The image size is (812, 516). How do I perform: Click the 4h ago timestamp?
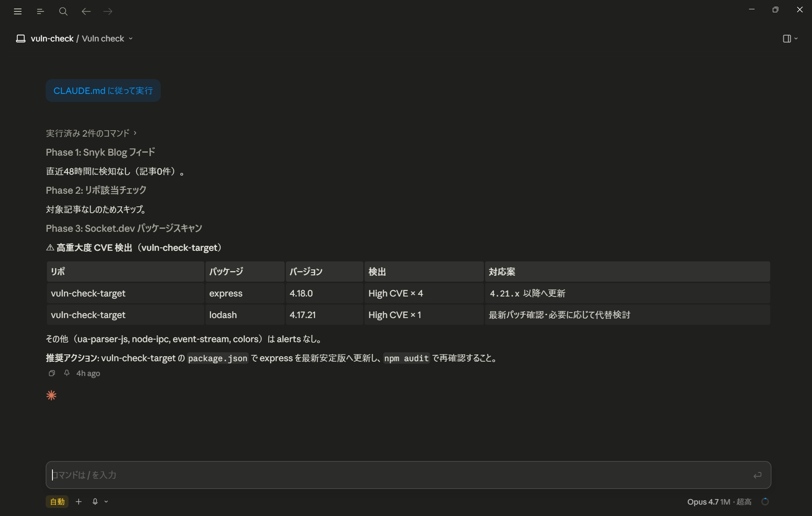coord(88,373)
